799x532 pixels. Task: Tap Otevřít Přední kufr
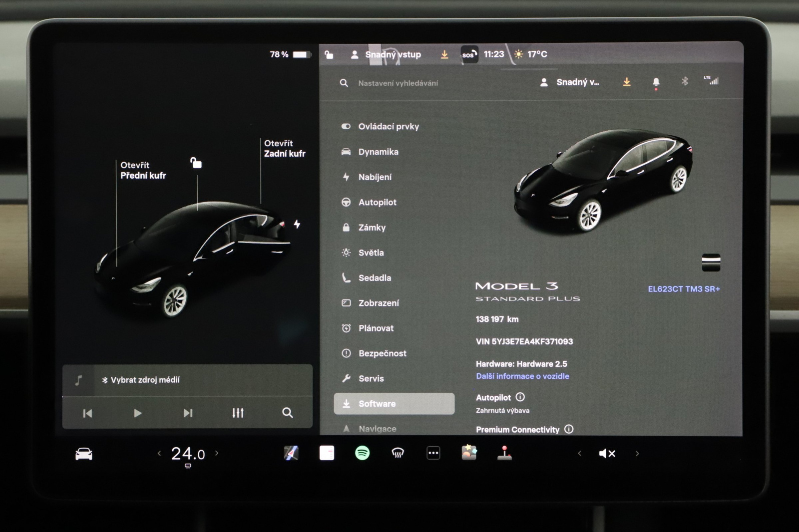click(143, 170)
